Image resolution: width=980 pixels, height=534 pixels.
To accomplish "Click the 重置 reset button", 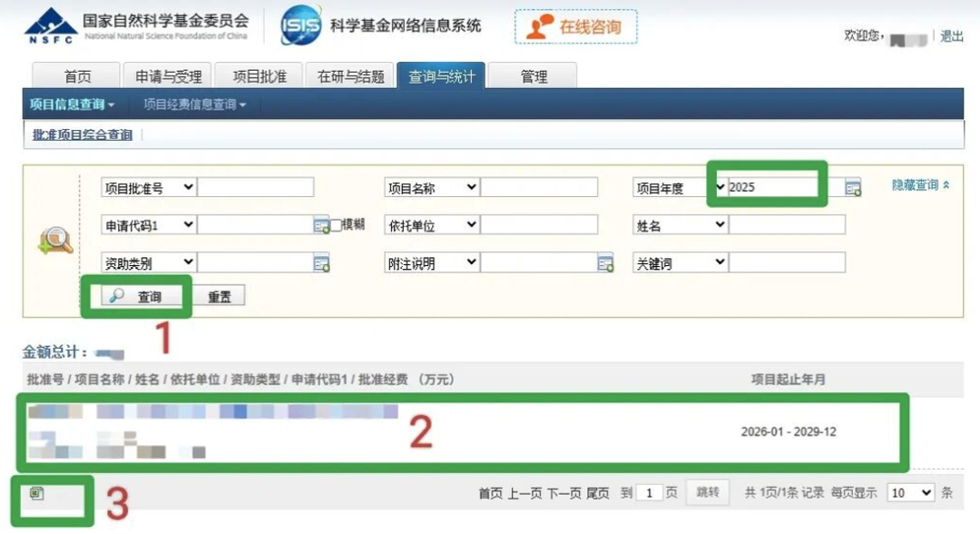I will point(219,296).
